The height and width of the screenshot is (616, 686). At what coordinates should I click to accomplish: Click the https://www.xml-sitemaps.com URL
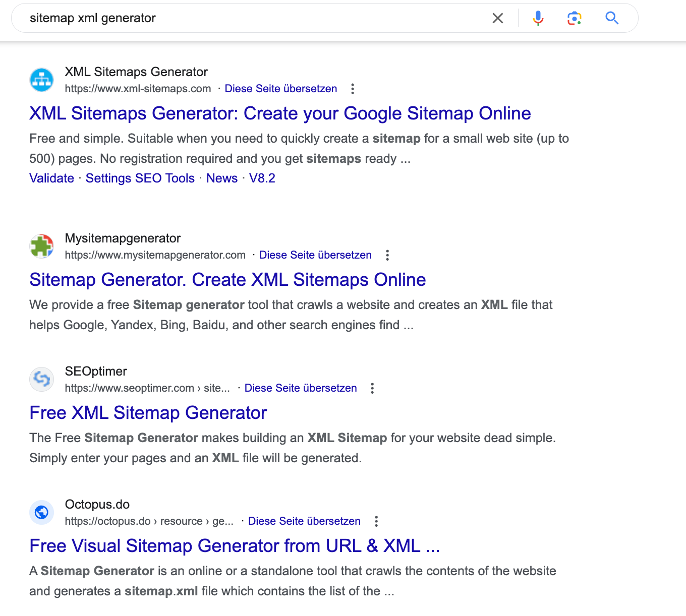point(138,89)
